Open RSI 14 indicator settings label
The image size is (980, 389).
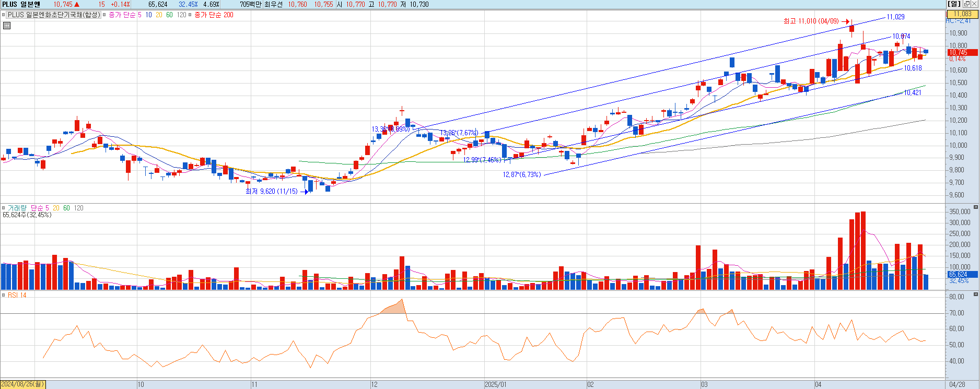(x=17, y=295)
